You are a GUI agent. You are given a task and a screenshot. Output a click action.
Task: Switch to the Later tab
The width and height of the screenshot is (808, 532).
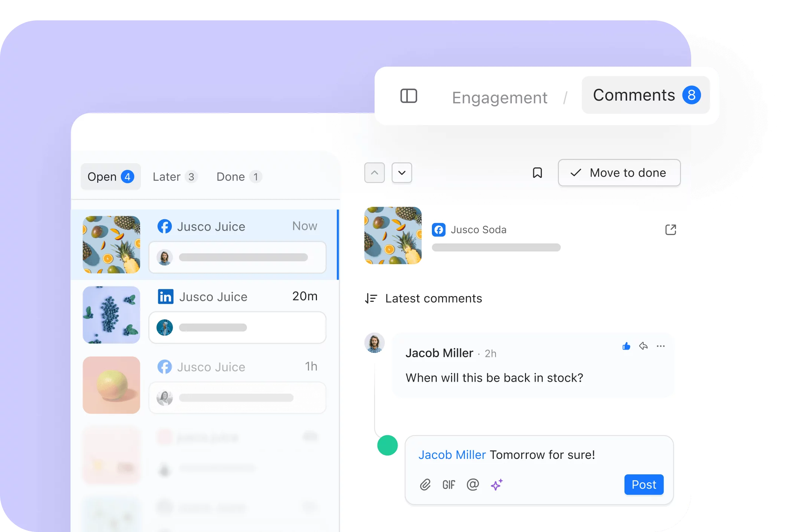tap(174, 177)
